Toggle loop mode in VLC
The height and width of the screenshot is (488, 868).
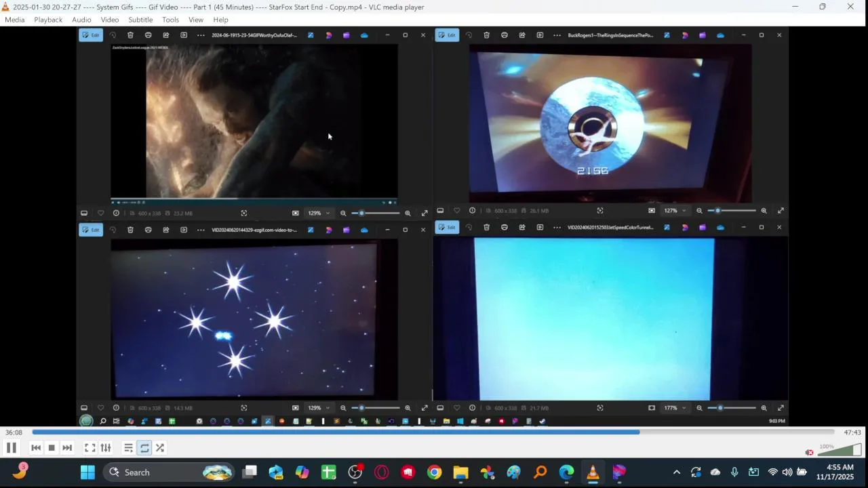[x=144, y=448]
